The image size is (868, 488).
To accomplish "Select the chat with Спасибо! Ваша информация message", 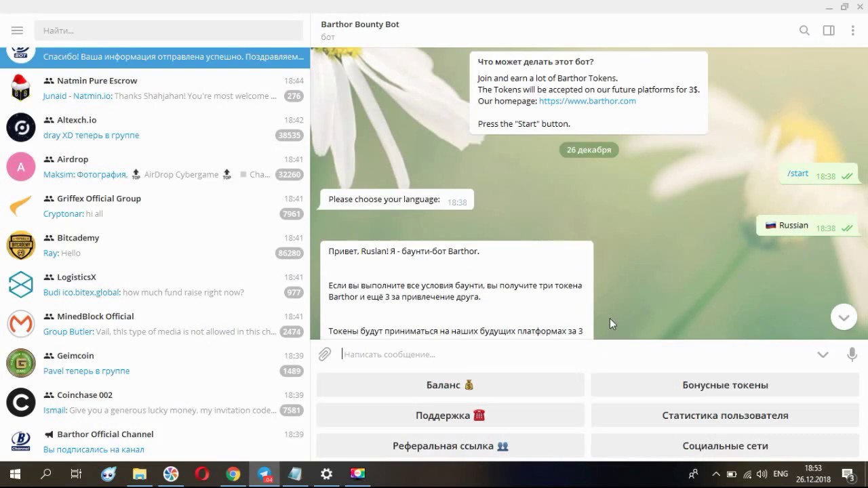I will [155, 57].
